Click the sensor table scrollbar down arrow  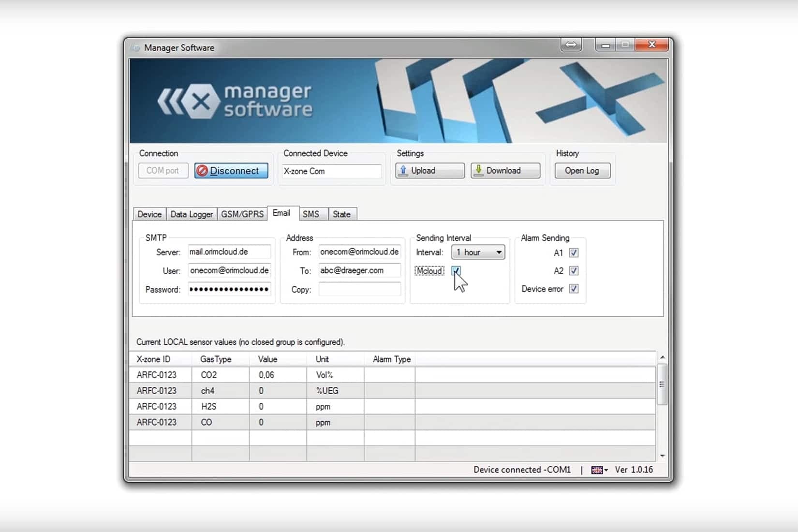click(x=662, y=456)
